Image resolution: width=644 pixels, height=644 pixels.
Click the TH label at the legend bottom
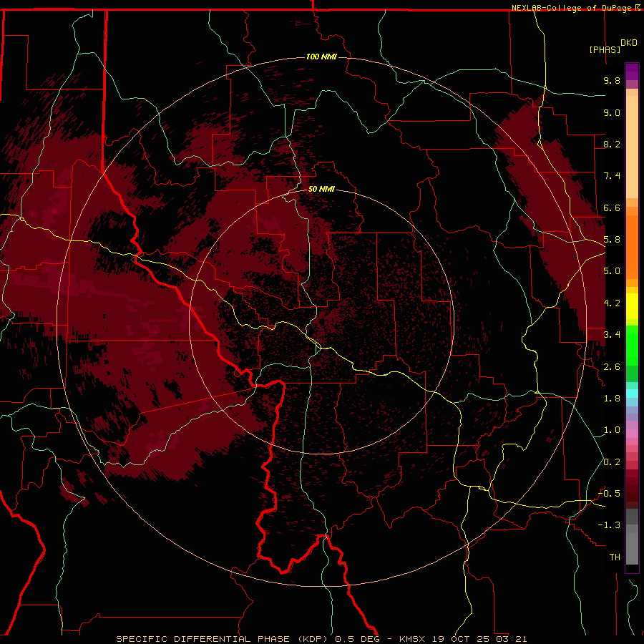[x=615, y=557]
